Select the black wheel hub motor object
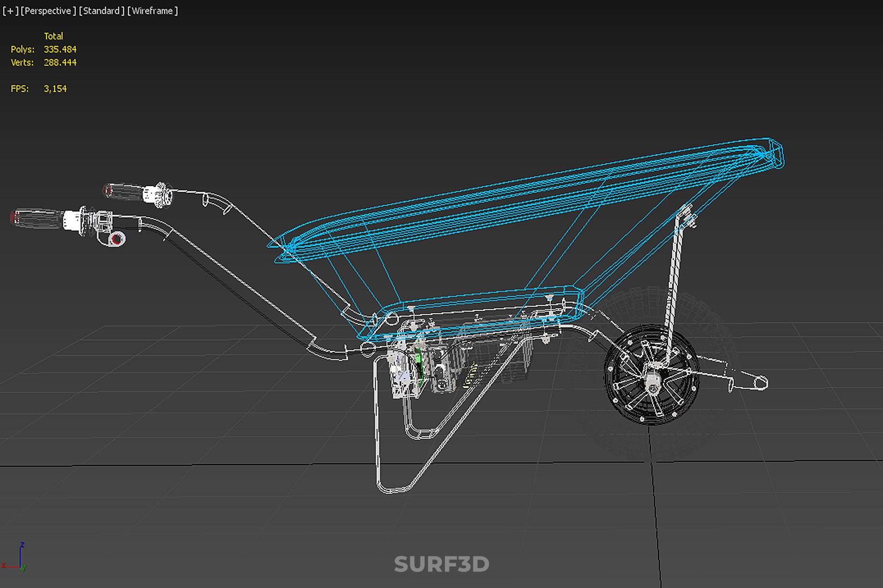Image resolution: width=883 pixels, height=588 pixels. 651,375
